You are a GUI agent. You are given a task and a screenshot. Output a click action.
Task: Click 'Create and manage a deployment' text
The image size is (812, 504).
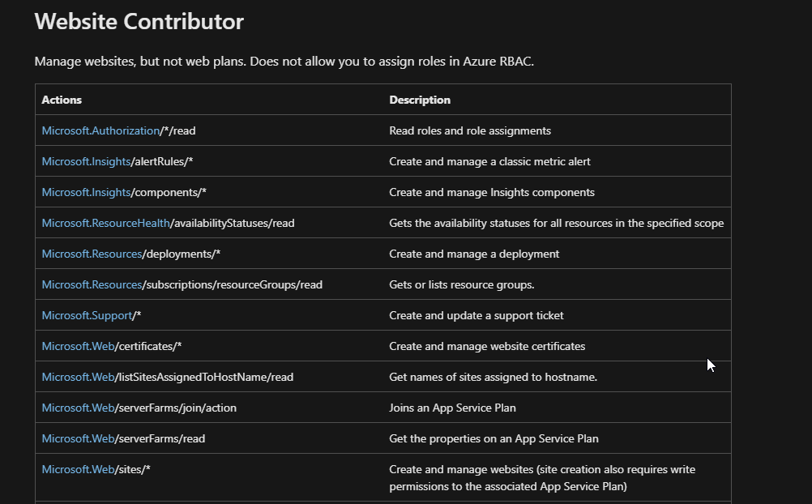(x=474, y=254)
